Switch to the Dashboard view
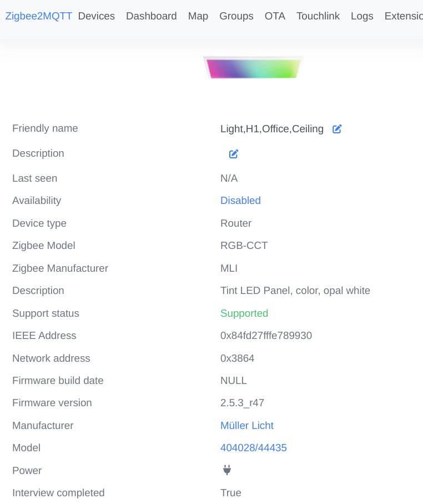The image size is (423, 504). click(152, 16)
